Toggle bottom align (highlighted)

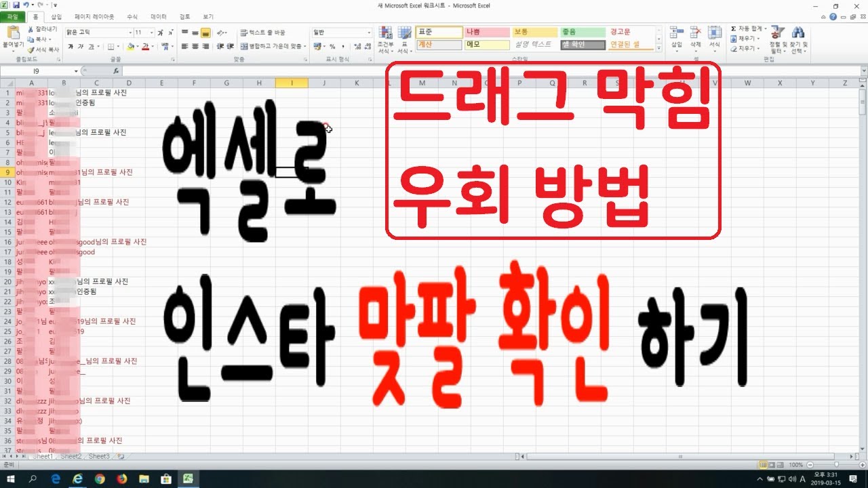pyautogui.click(x=205, y=33)
